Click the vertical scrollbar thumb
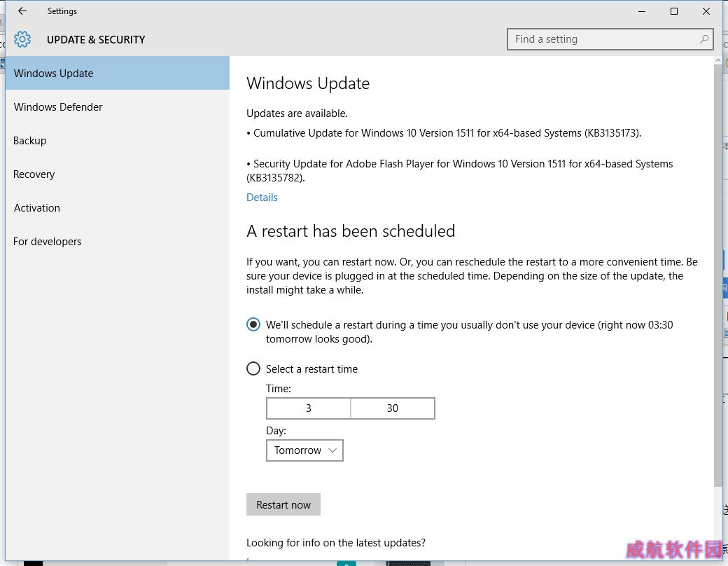728x566 pixels. 719,276
